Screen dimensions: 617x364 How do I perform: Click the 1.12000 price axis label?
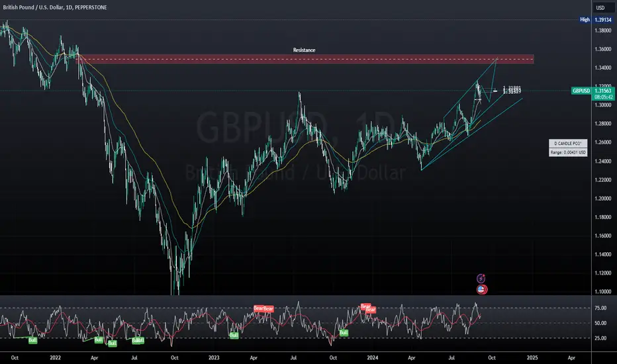(603, 273)
